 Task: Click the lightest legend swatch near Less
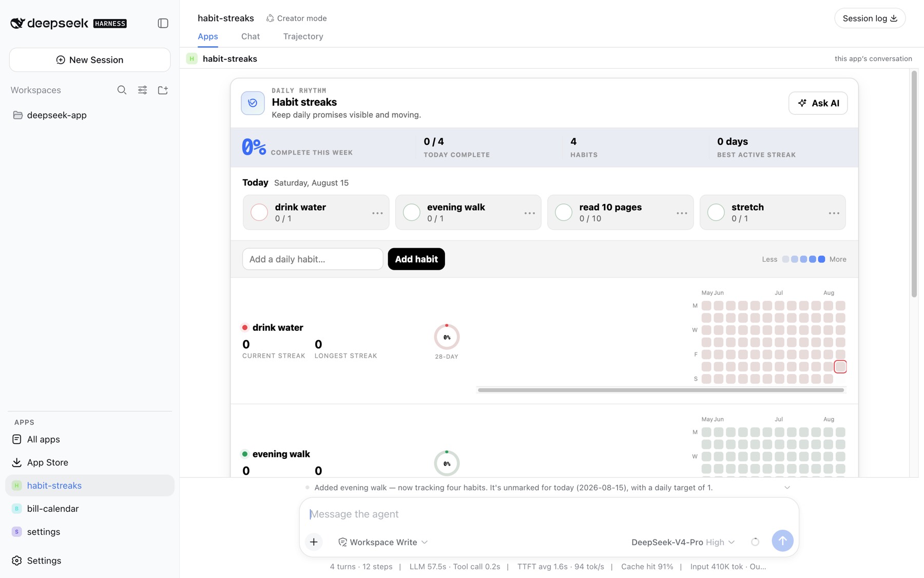pyautogui.click(x=785, y=259)
